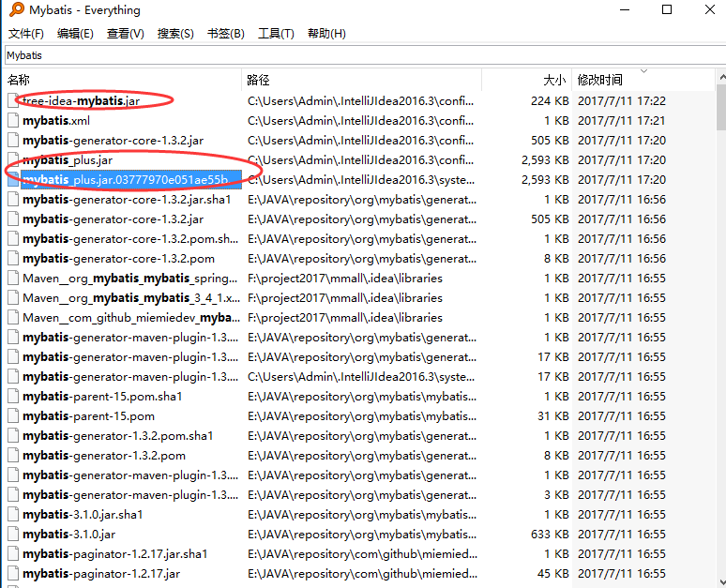Click the vertical scrollbar down arrow
Screen dimensions: 726x588
tap(722, 581)
